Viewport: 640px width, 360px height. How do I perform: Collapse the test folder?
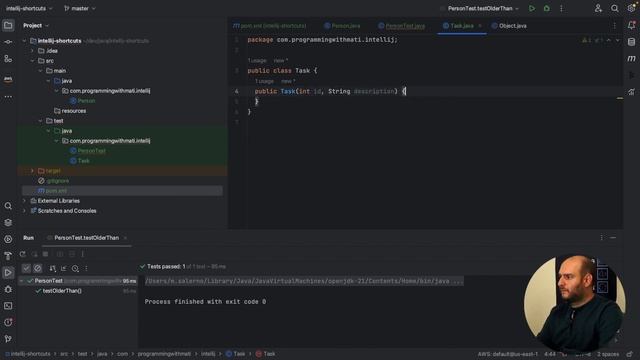click(40, 121)
